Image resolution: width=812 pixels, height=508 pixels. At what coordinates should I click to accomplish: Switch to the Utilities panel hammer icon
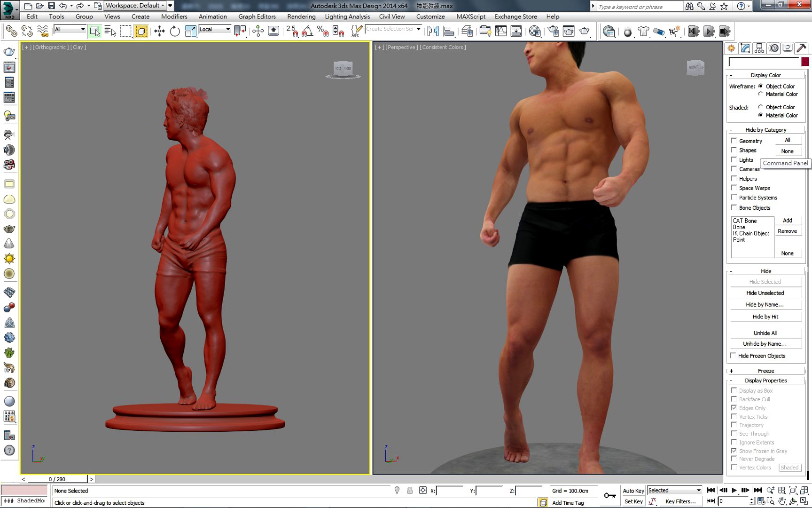802,48
